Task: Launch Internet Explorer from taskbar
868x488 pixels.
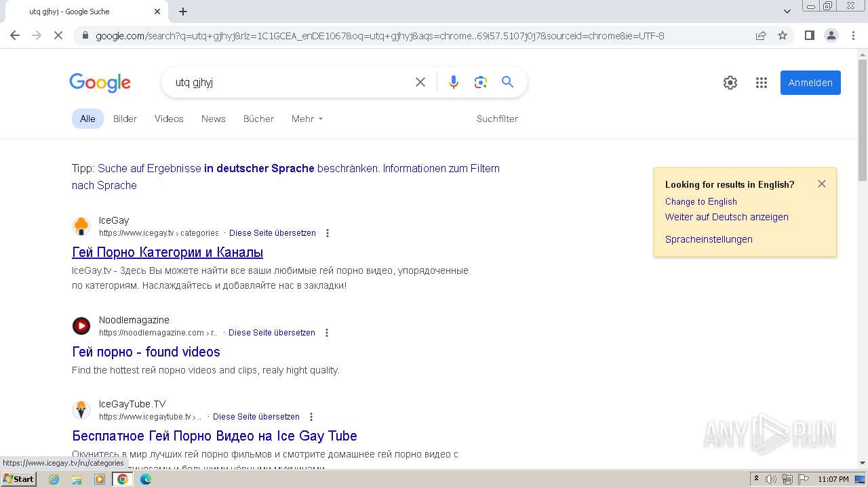Action: click(x=54, y=479)
